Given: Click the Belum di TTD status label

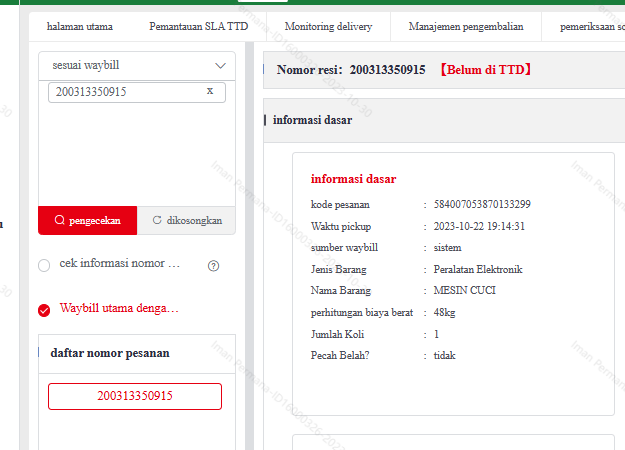Looking at the screenshot, I should click(485, 70).
